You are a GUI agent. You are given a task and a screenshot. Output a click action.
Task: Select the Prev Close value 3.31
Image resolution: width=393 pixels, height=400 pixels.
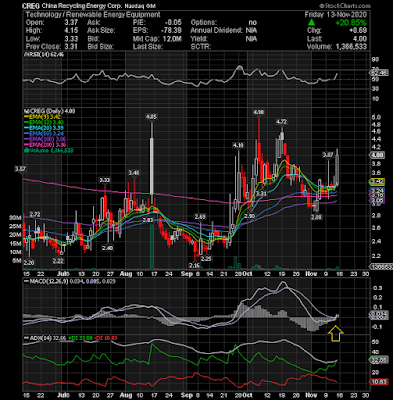pos(71,46)
